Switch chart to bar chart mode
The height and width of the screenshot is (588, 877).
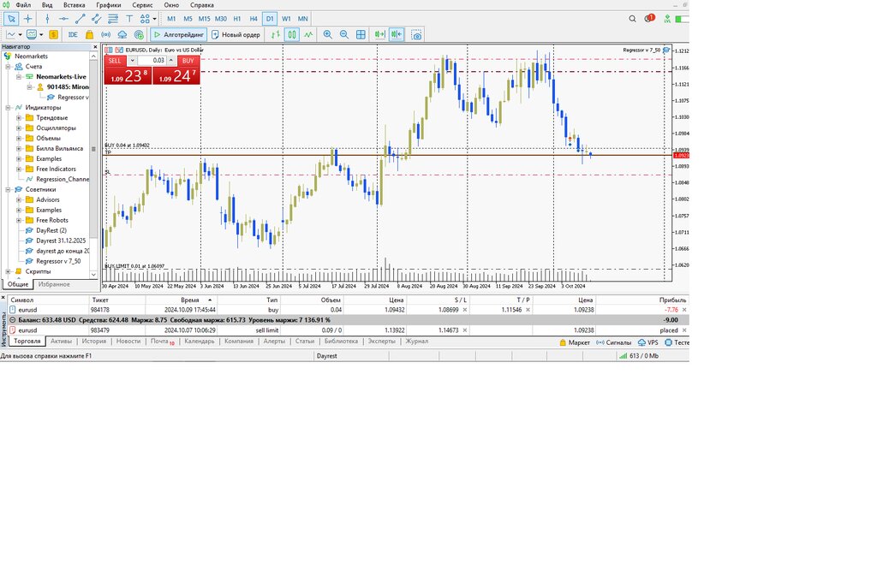tap(276, 34)
